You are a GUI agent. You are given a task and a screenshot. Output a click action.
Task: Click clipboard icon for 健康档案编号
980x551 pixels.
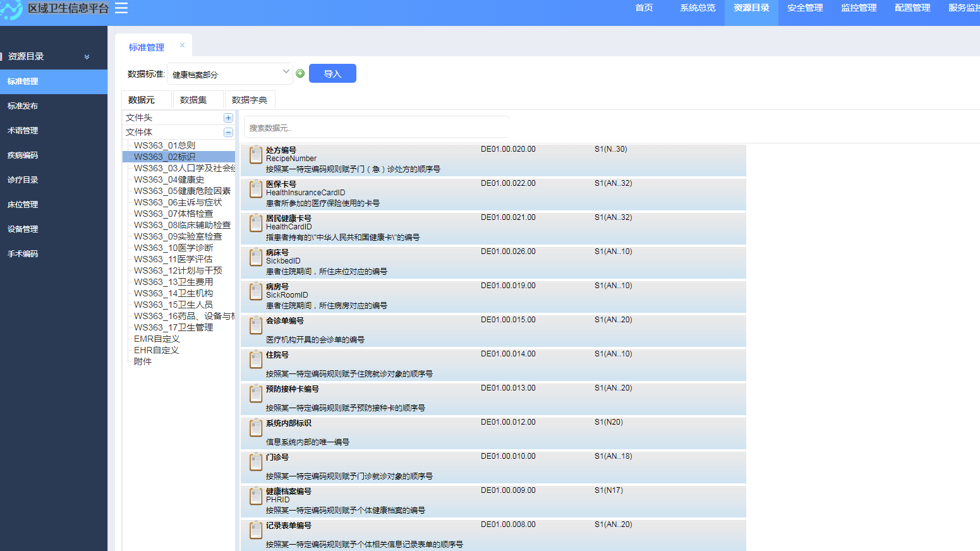tap(256, 496)
